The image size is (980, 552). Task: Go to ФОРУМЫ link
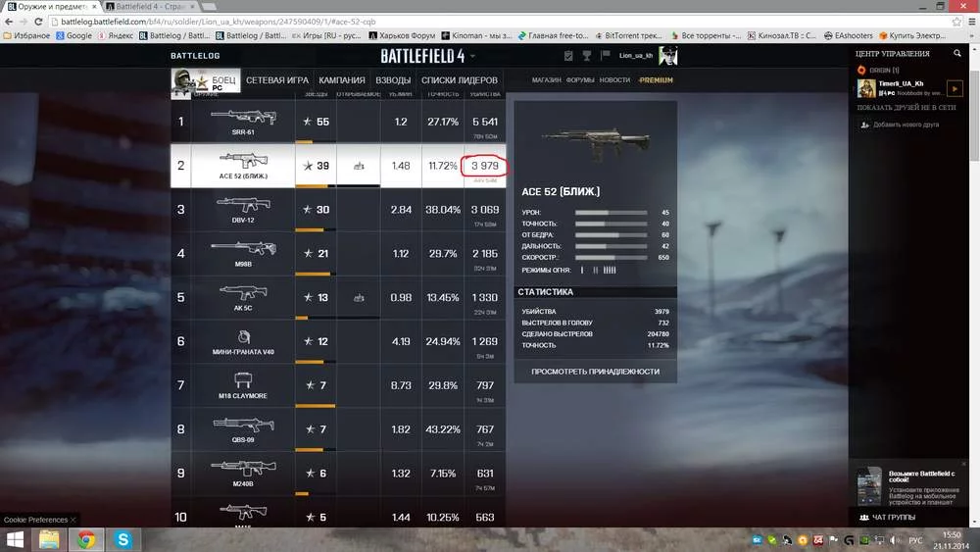580,80
